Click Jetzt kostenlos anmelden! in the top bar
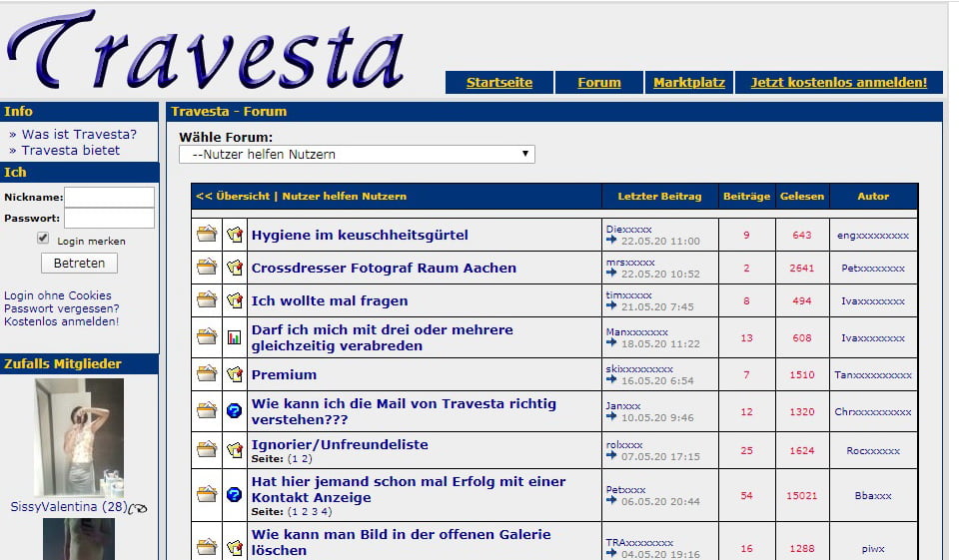The width and height of the screenshot is (959, 560). pyautogui.click(x=839, y=83)
